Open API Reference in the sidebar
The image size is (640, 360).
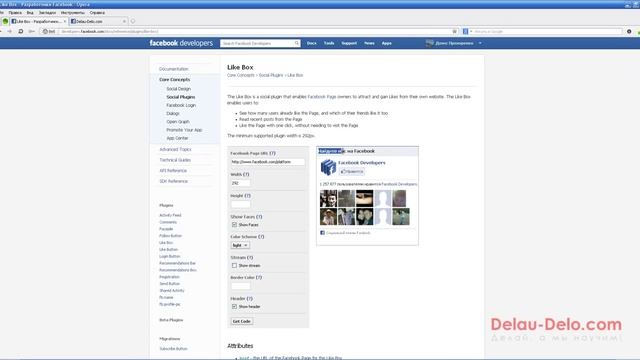coord(173,171)
